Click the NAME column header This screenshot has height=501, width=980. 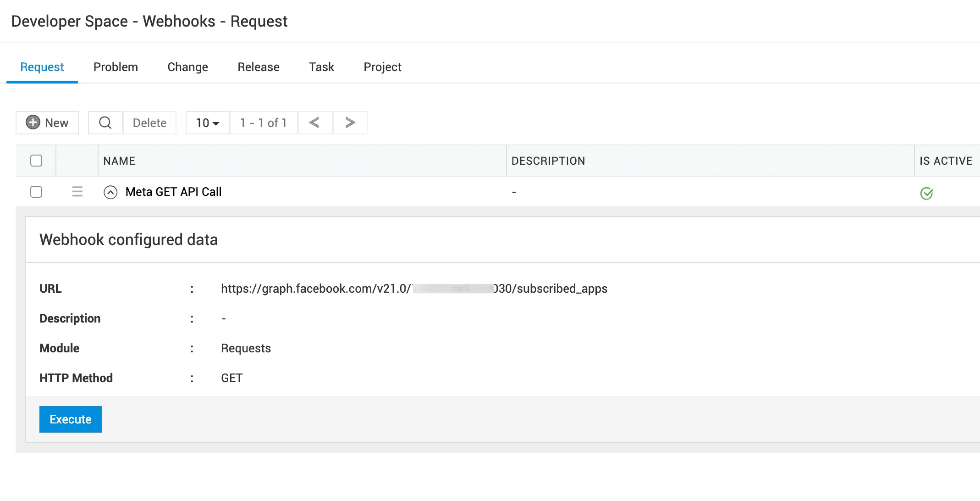(119, 161)
